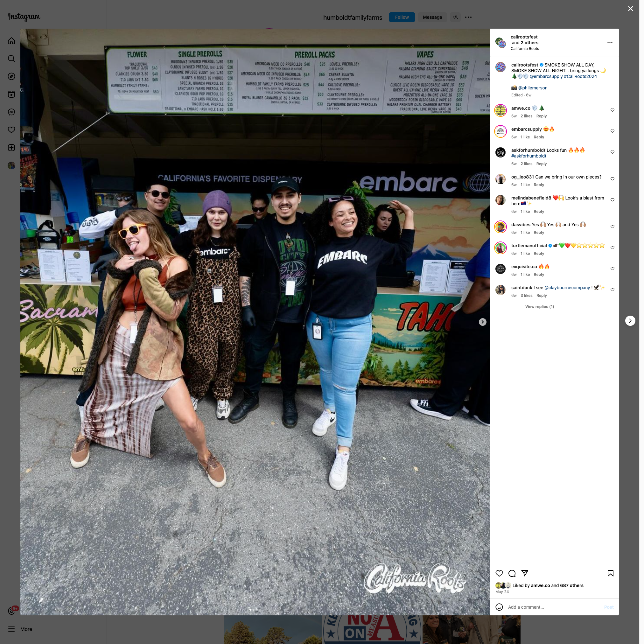644x644 pixels.
Task: Open the More menu
Action: click(20, 629)
